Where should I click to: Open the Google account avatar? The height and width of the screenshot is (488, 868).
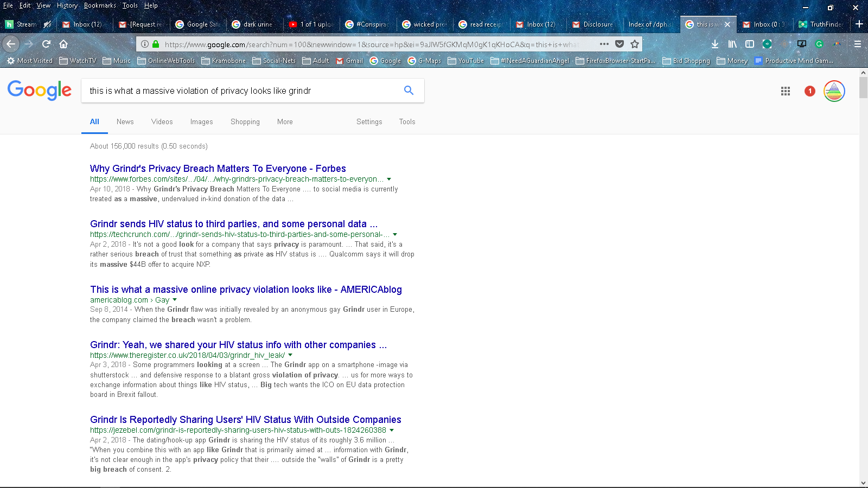click(x=834, y=91)
